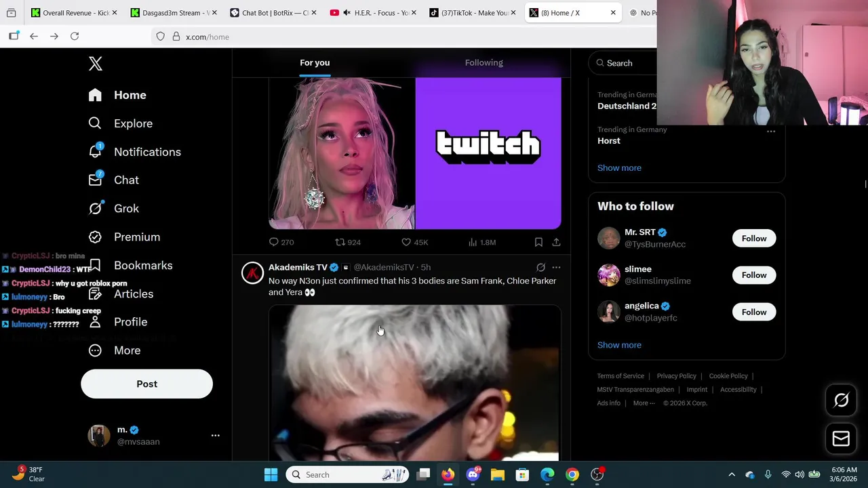Switch to the For you tab

(x=315, y=62)
